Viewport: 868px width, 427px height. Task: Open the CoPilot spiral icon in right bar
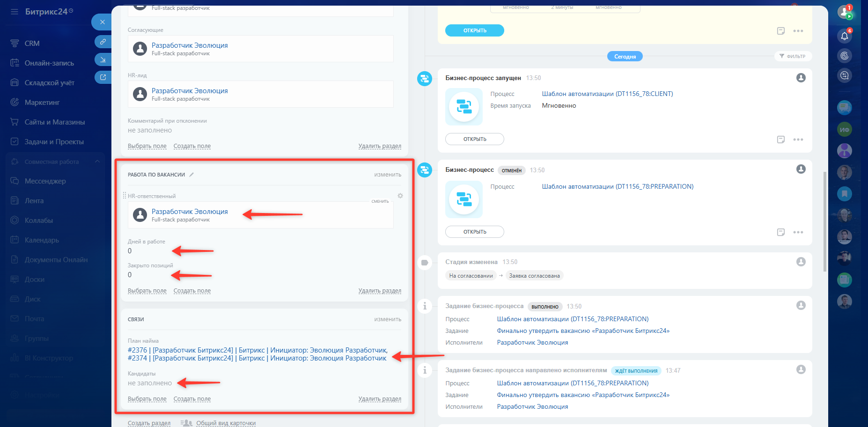point(845,56)
